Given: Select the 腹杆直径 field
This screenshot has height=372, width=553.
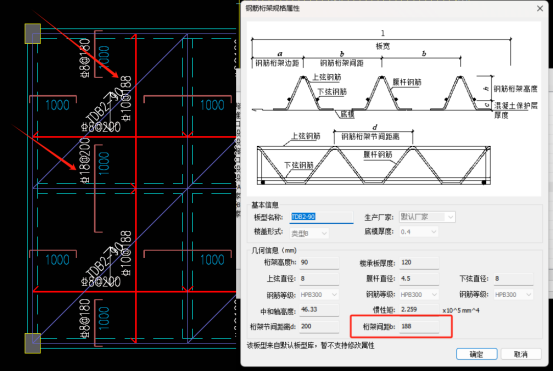Looking at the screenshot, I should pos(419,279).
